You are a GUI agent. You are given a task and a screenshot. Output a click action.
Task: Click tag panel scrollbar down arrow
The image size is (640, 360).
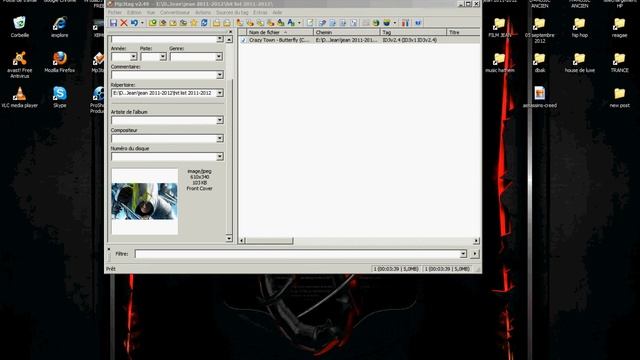(x=229, y=238)
